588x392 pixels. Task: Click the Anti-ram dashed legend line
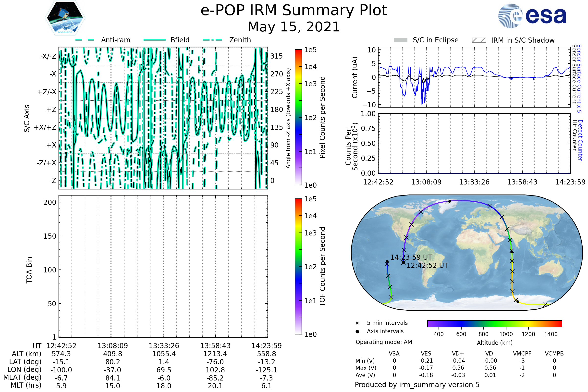(x=85, y=40)
